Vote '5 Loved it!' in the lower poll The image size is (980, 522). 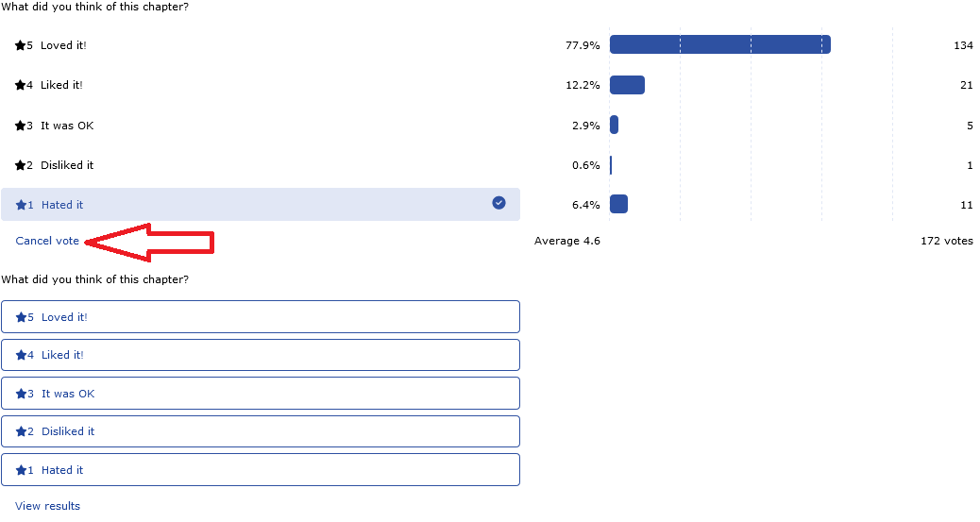tap(260, 317)
